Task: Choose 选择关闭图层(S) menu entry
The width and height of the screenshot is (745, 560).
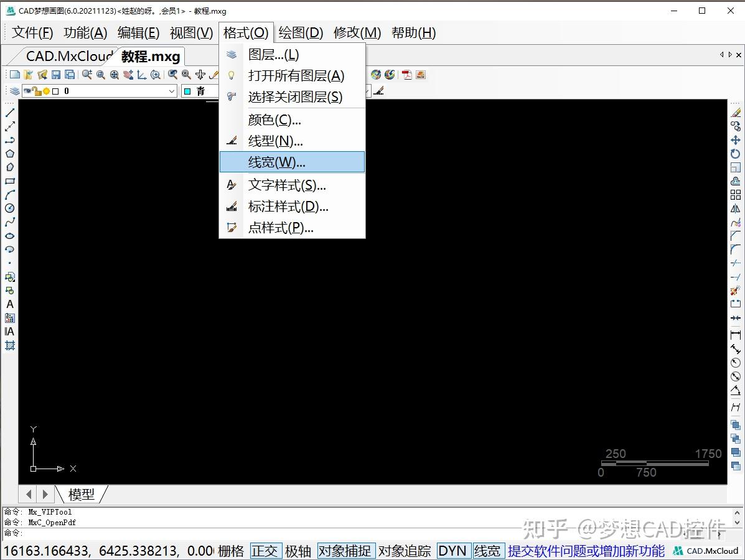Action: coord(292,97)
